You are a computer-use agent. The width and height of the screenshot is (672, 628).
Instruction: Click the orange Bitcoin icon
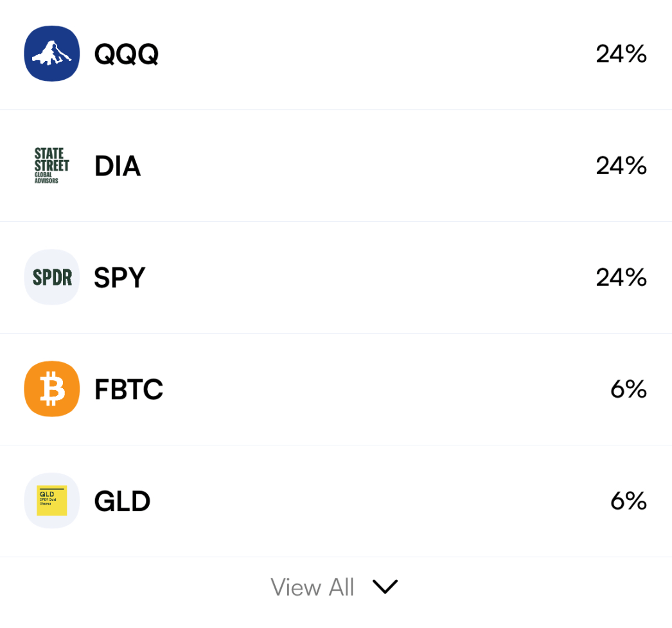click(x=52, y=389)
